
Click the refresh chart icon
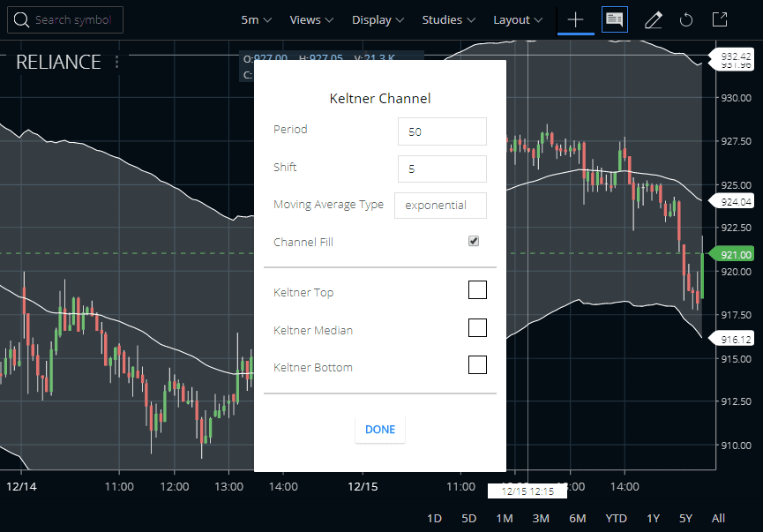[688, 19]
